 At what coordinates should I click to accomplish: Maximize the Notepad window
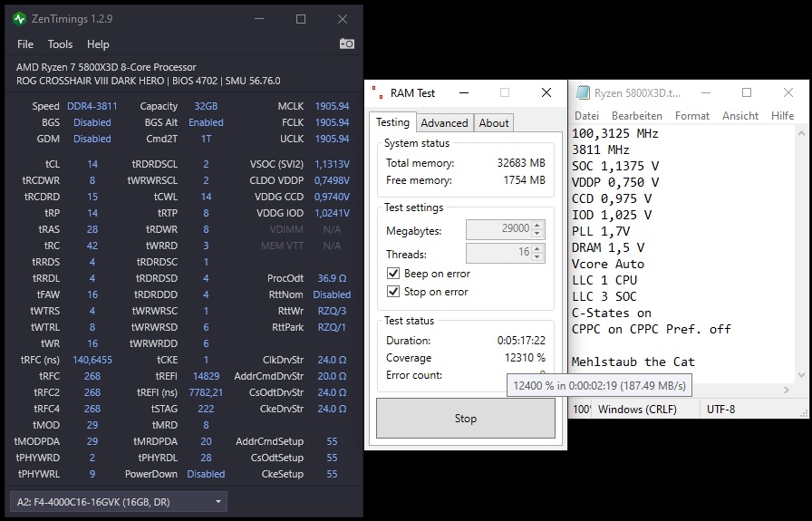[746, 92]
